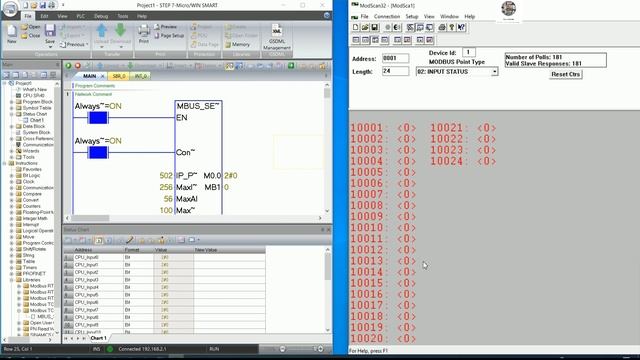
Task: Open GSDML Management from the ribbon
Action: [x=277, y=37]
